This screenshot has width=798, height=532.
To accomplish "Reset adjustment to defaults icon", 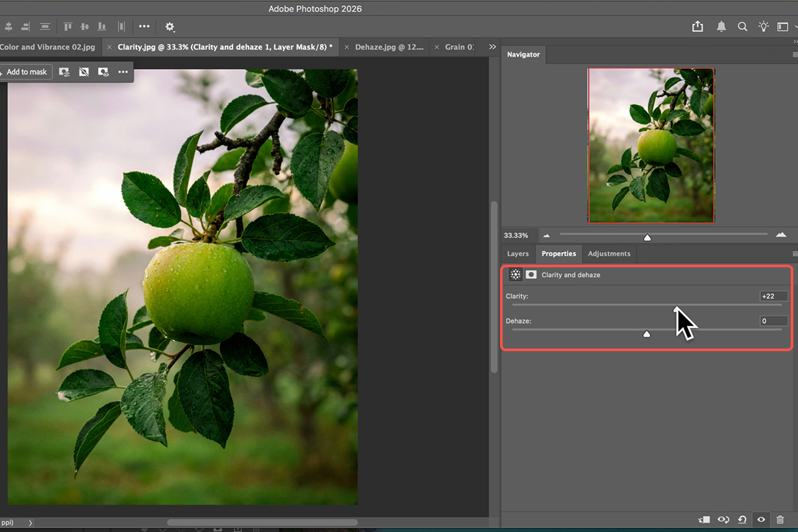I will 742,519.
